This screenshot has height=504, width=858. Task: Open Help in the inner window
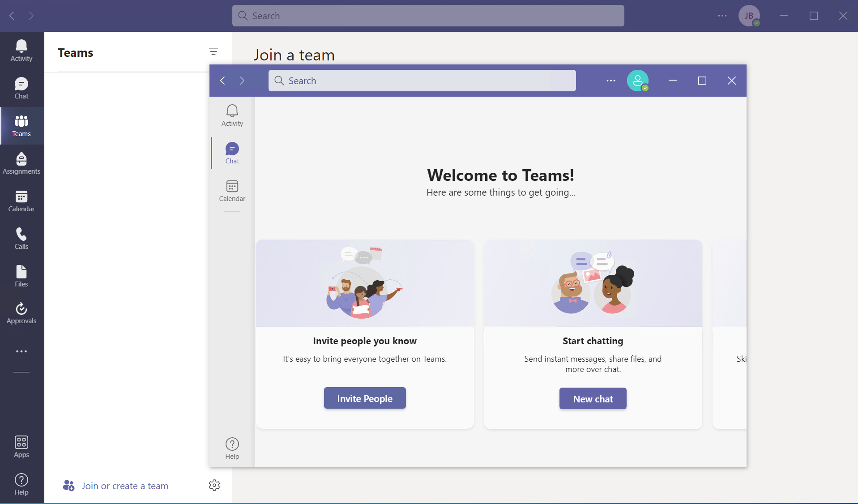[x=232, y=448]
